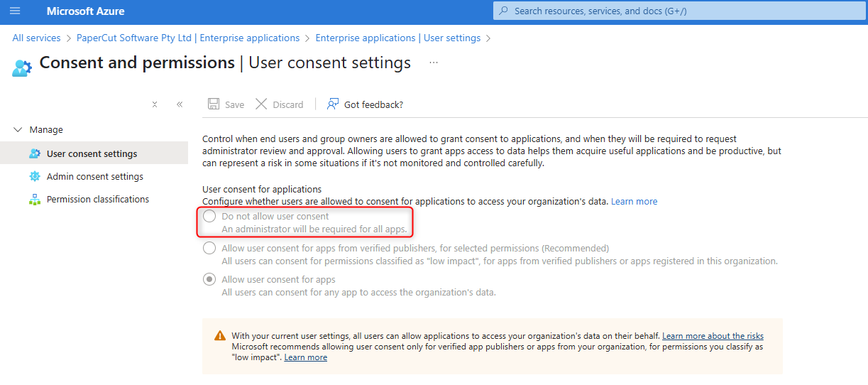Close the sidebar search with the X icon
Screen dimensions: 868x385
tap(155, 104)
